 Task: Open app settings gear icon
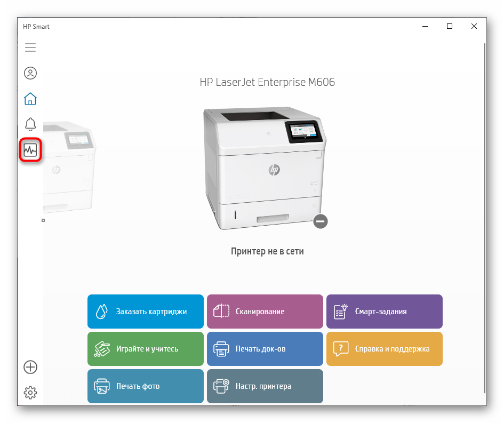(30, 393)
